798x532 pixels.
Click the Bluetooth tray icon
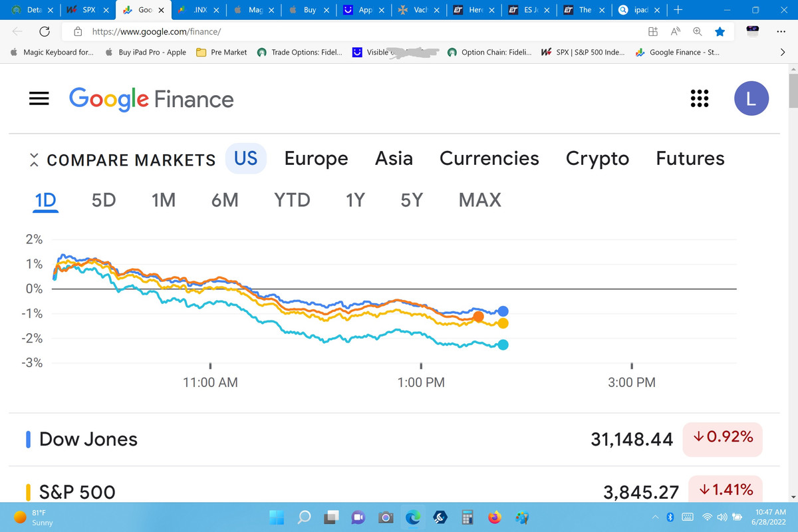(x=670, y=517)
